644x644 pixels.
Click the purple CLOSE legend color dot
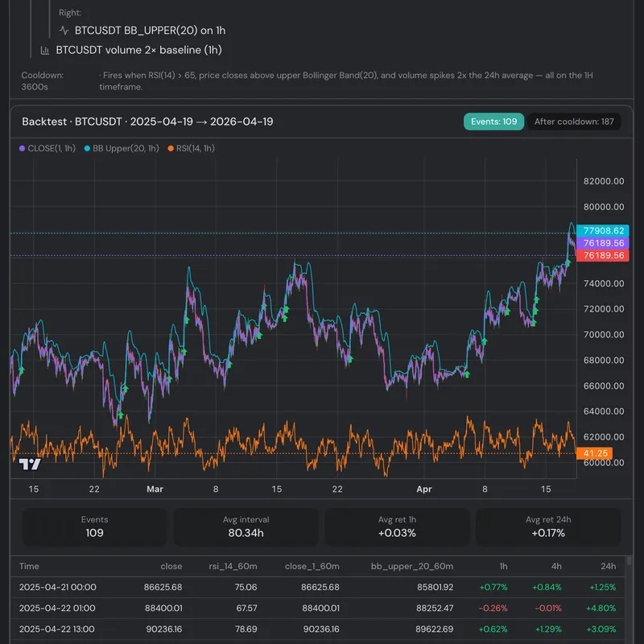[x=23, y=148]
